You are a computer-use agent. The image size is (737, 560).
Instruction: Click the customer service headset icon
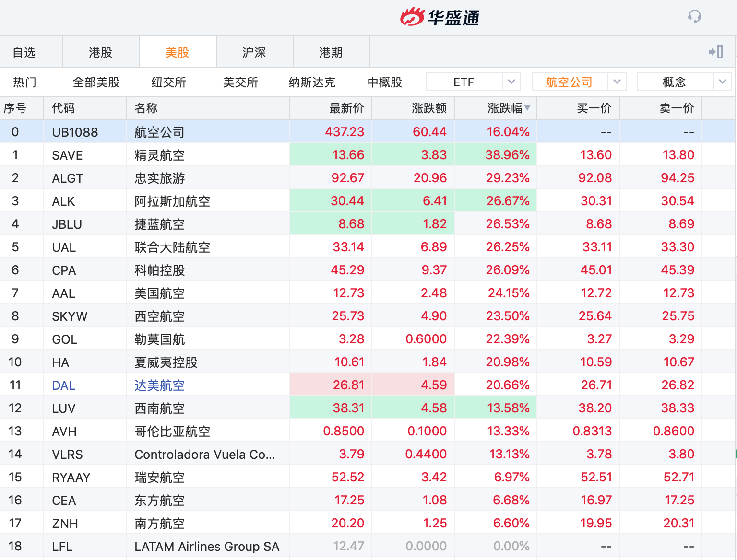point(694,17)
